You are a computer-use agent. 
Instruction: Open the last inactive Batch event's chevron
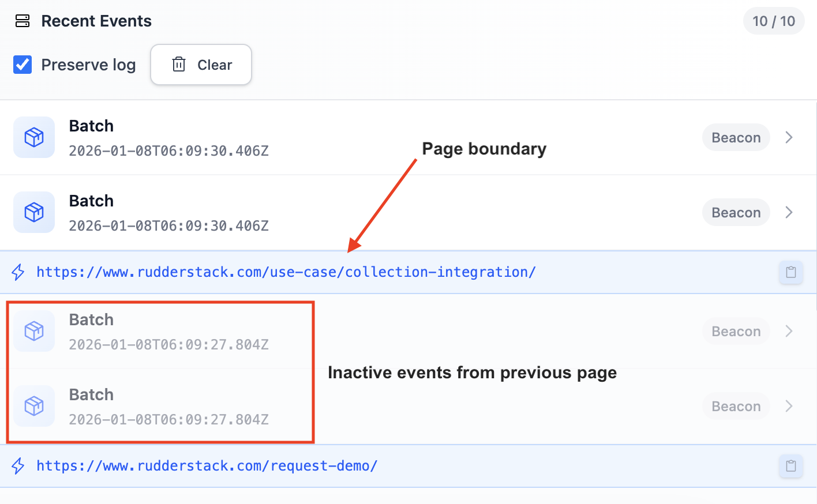pos(789,406)
